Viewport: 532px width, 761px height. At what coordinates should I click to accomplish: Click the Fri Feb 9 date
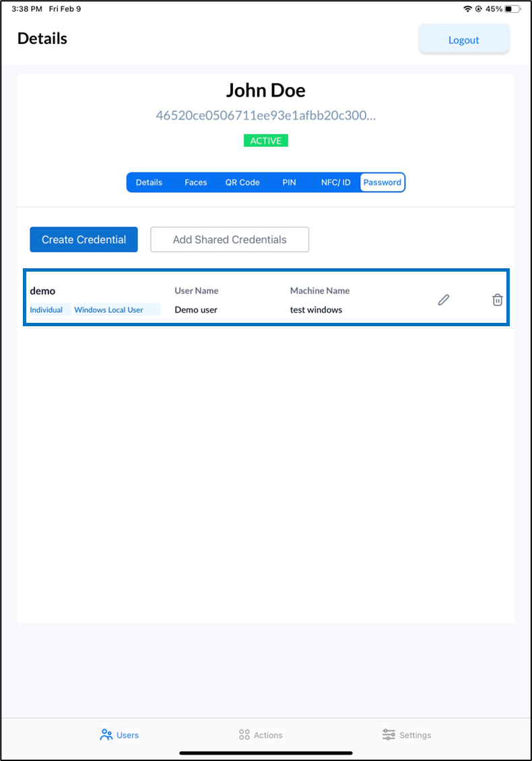tap(65, 9)
